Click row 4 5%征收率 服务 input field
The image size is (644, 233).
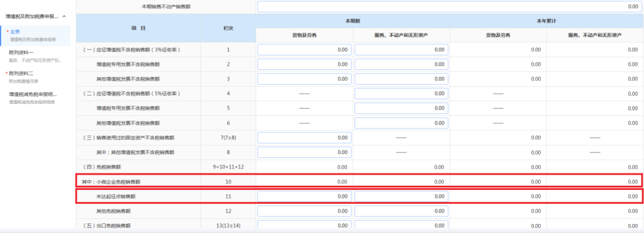point(401,93)
